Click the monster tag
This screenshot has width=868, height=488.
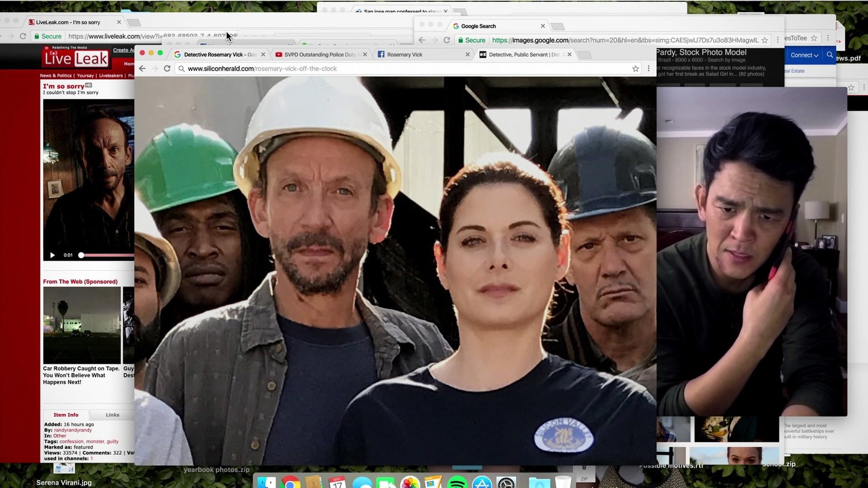tap(95, 442)
